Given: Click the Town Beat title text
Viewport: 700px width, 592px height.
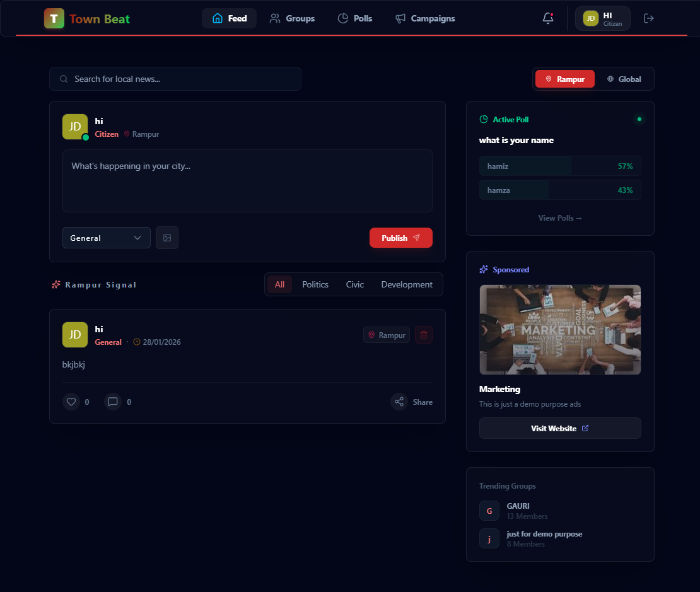Looking at the screenshot, I should pyautogui.click(x=100, y=19).
